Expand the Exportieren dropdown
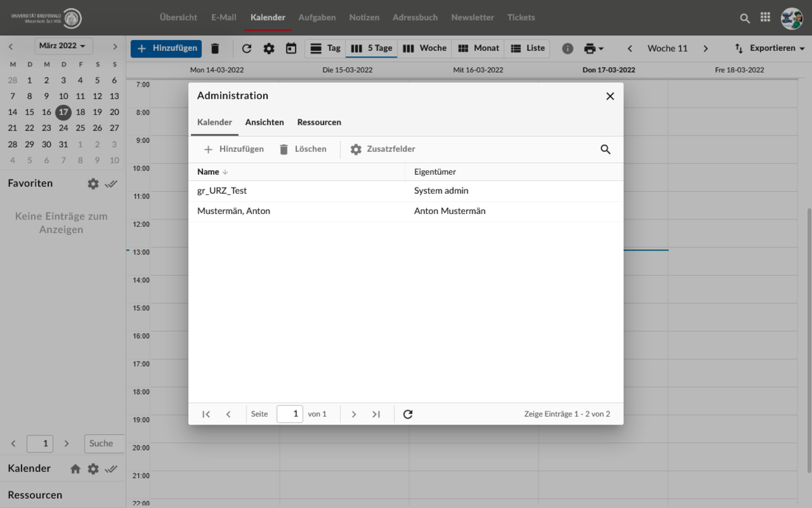Image resolution: width=812 pixels, height=508 pixels. (770, 48)
